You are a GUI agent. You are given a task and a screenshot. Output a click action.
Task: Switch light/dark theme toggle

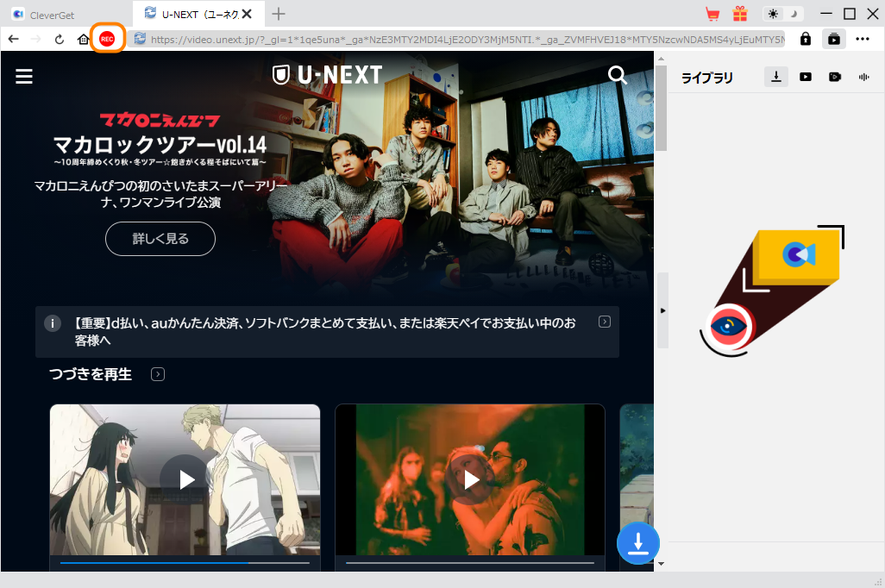[783, 14]
